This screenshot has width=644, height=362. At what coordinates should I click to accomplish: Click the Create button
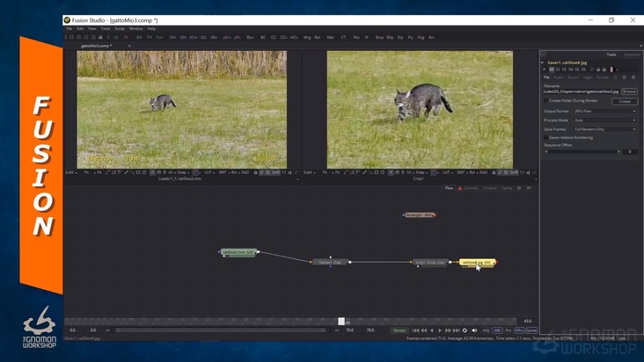tap(625, 101)
